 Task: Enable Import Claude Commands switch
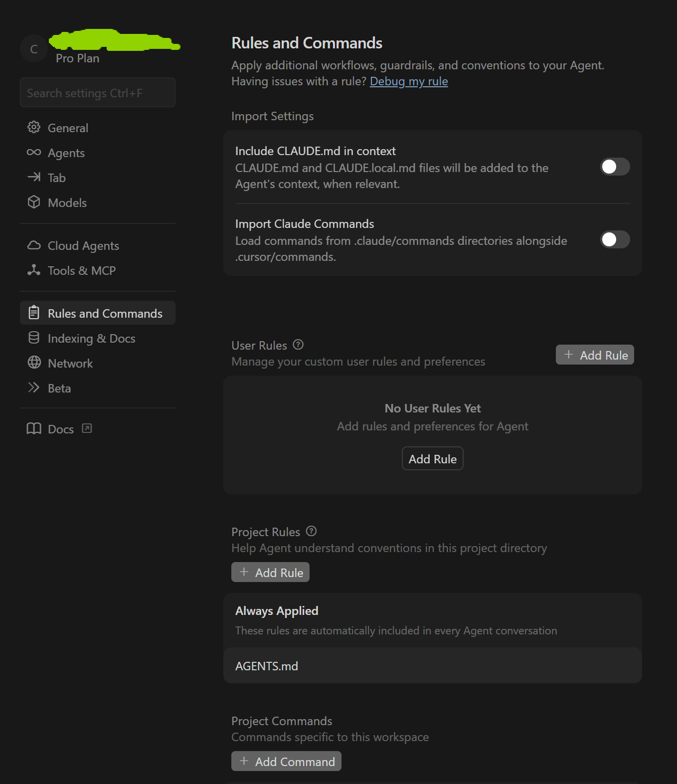pyautogui.click(x=615, y=239)
